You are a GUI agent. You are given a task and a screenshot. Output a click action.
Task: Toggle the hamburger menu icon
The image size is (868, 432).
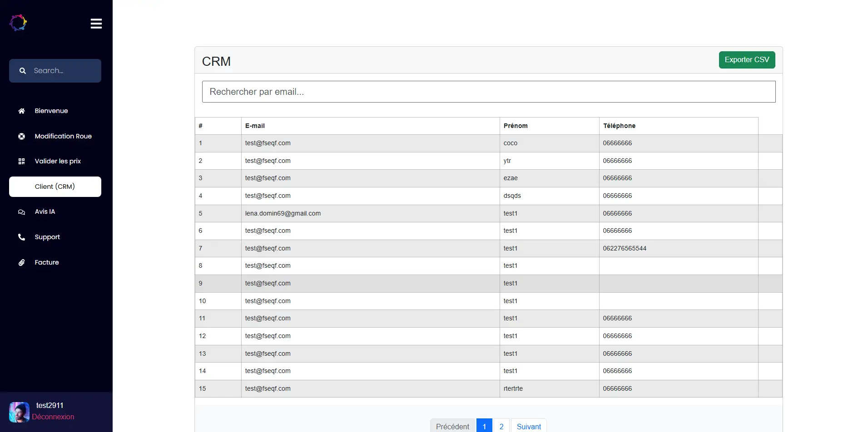pyautogui.click(x=96, y=24)
